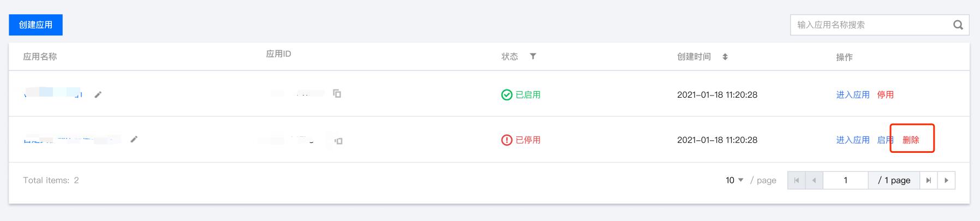Sort by 创建时间 column arrows
The image size is (980, 221).
click(x=725, y=57)
